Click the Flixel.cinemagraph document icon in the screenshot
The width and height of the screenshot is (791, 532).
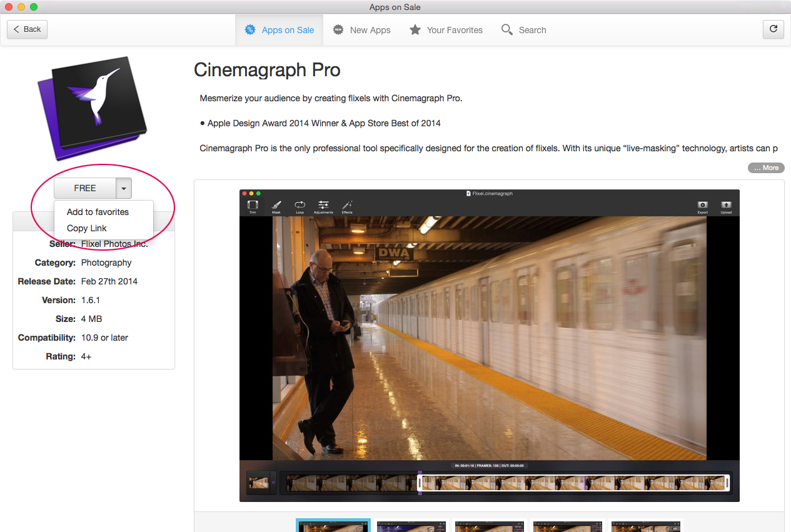click(469, 194)
